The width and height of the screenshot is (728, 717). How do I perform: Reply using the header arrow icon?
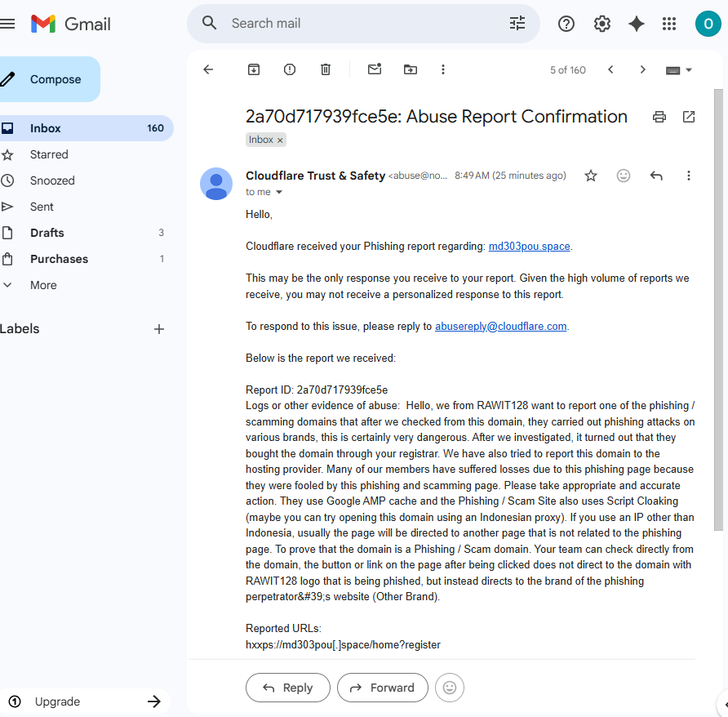pyautogui.click(x=656, y=176)
